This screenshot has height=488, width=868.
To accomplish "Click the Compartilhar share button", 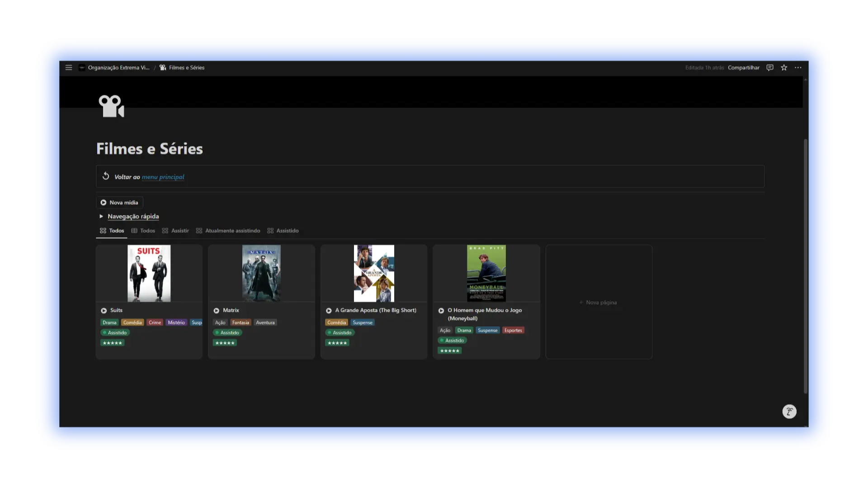I will pyautogui.click(x=744, y=67).
